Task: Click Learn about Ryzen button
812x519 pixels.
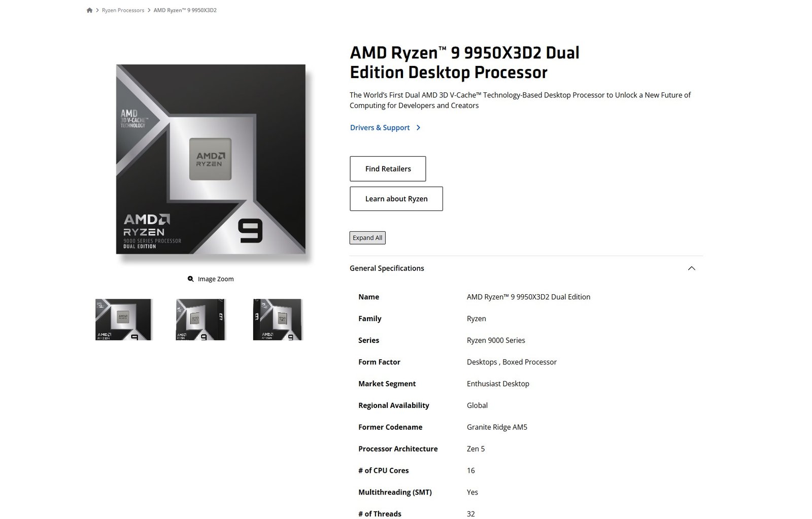Action: [396, 199]
